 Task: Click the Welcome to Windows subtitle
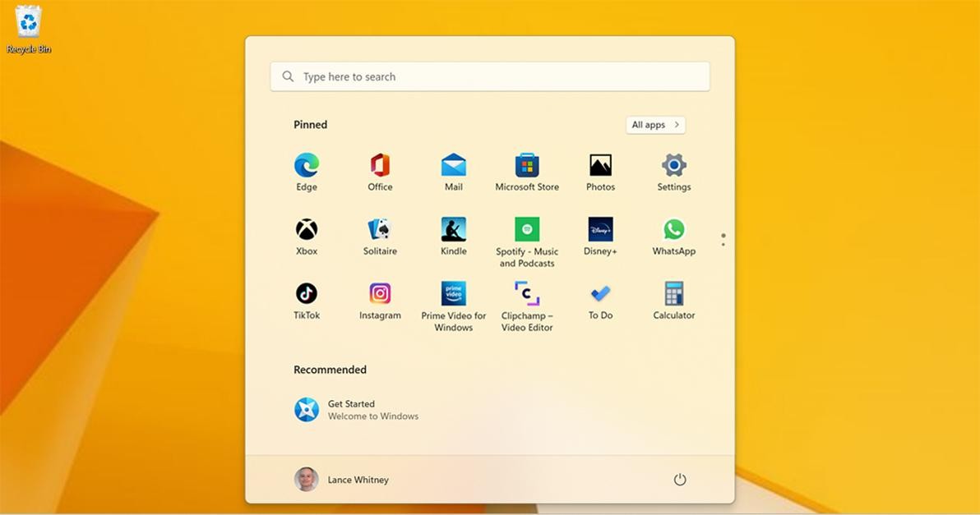click(373, 416)
